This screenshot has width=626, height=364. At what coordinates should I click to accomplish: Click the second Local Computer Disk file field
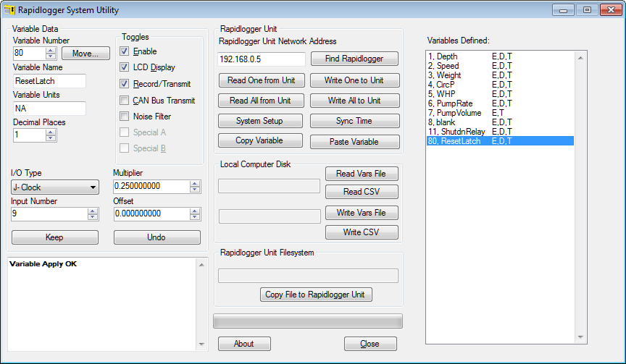click(x=270, y=216)
